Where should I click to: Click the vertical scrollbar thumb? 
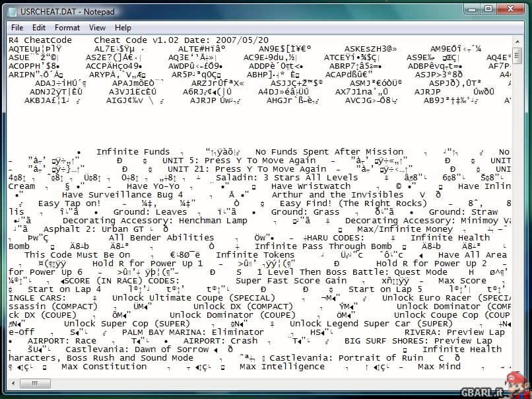[x=517, y=56]
